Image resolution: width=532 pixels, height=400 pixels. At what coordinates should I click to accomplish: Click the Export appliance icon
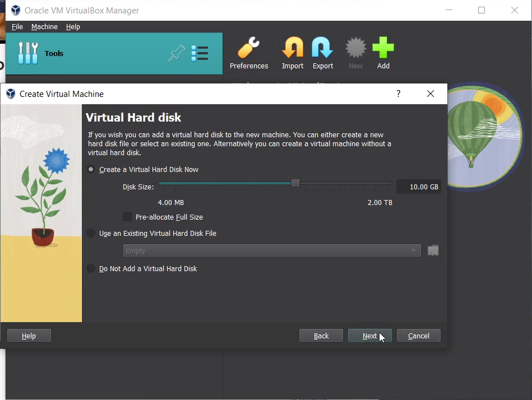coord(323,49)
